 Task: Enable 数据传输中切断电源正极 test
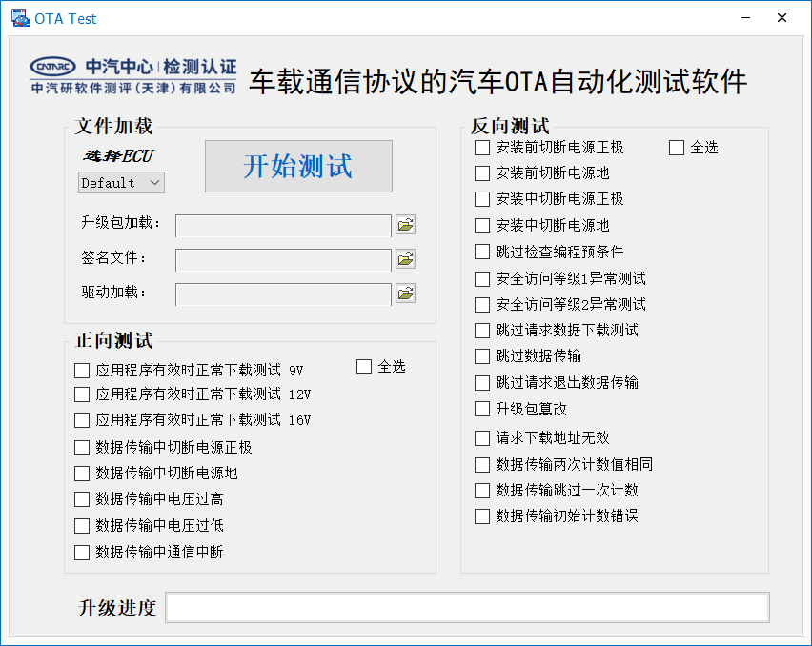coord(81,446)
